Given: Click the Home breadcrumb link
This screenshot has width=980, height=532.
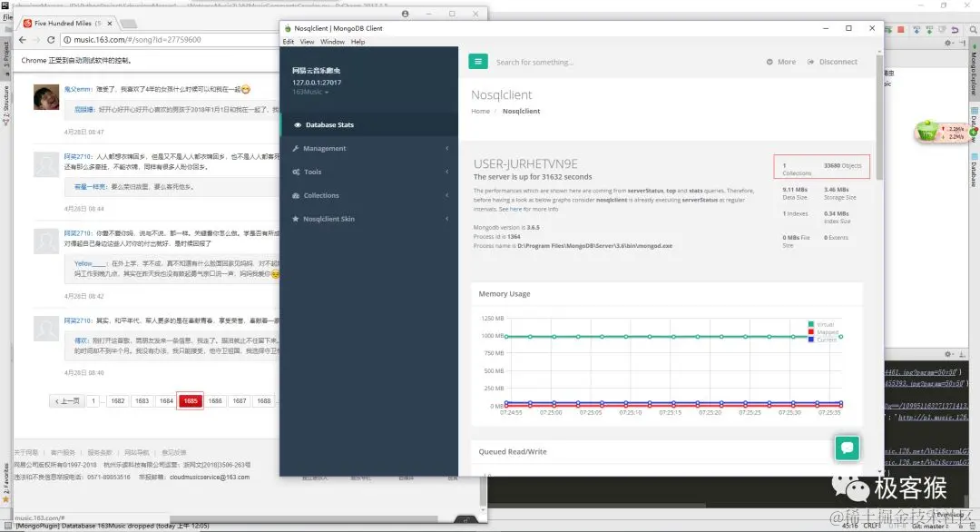Looking at the screenshot, I should pyautogui.click(x=480, y=112).
